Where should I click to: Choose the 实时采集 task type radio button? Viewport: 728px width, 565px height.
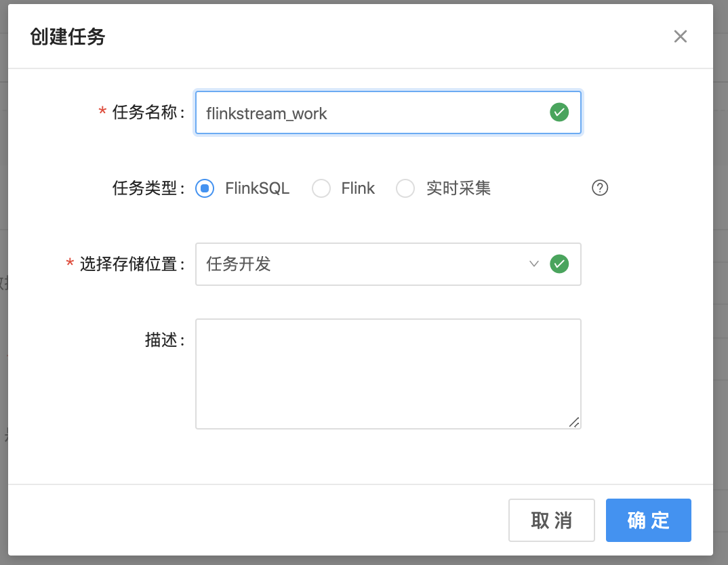405,188
